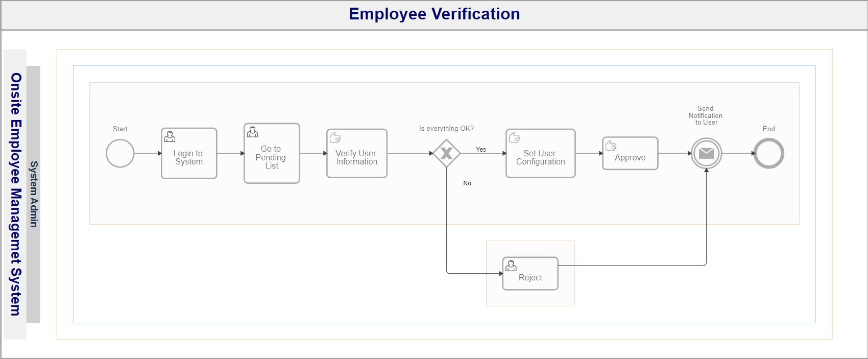Select the Approve task box
Viewport: 868px width, 359px height.
point(630,153)
